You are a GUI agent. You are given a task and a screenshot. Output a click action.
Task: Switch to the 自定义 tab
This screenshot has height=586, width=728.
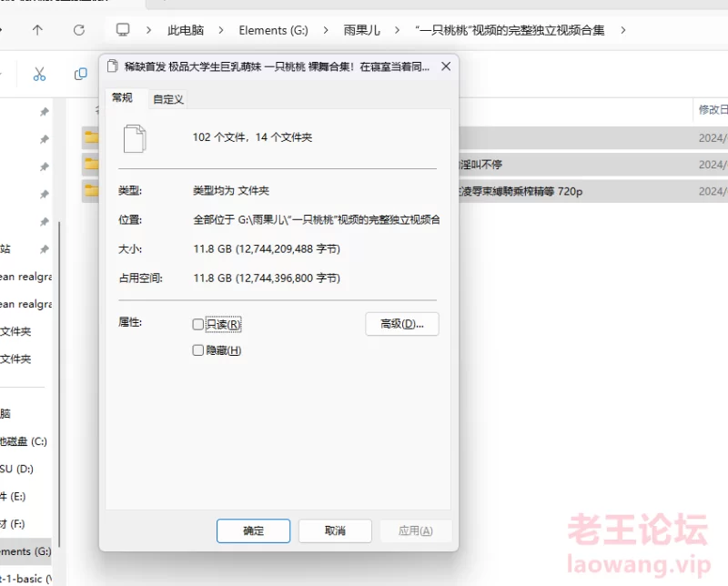(x=168, y=99)
